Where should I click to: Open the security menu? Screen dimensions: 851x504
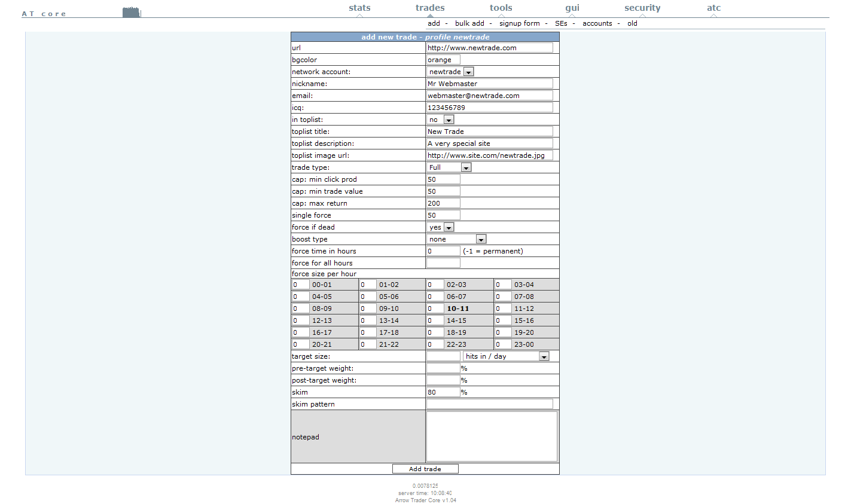(642, 8)
